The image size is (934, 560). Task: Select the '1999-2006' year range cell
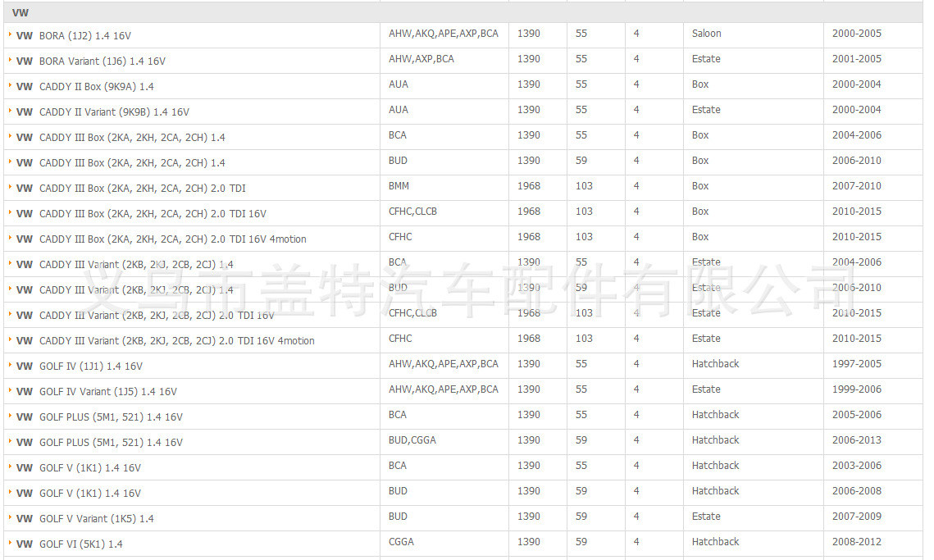point(857,389)
